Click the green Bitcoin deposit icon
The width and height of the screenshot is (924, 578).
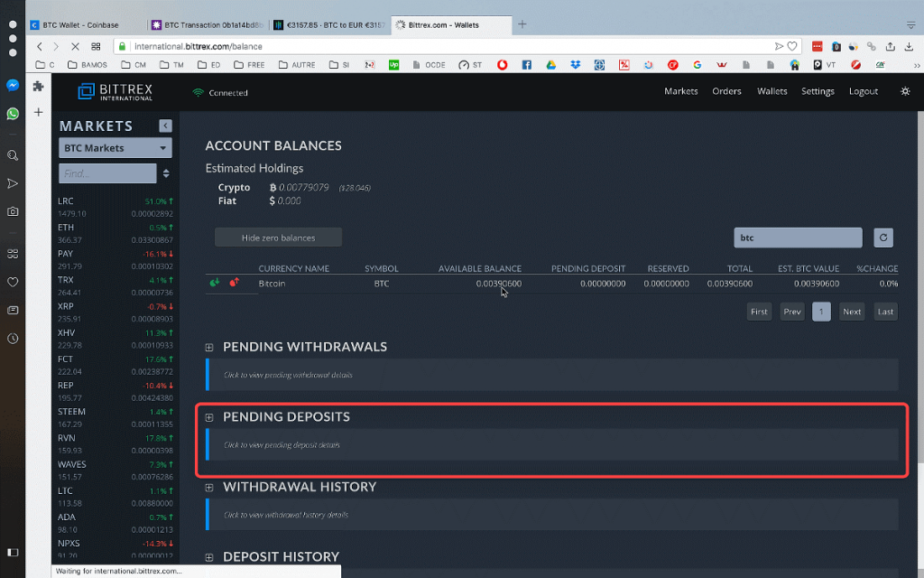pyautogui.click(x=215, y=283)
